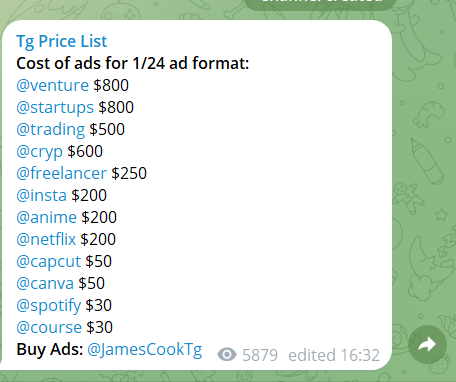The height and width of the screenshot is (382, 456).
Task: Open the @JamesCookTg contact link
Action: [x=145, y=350]
